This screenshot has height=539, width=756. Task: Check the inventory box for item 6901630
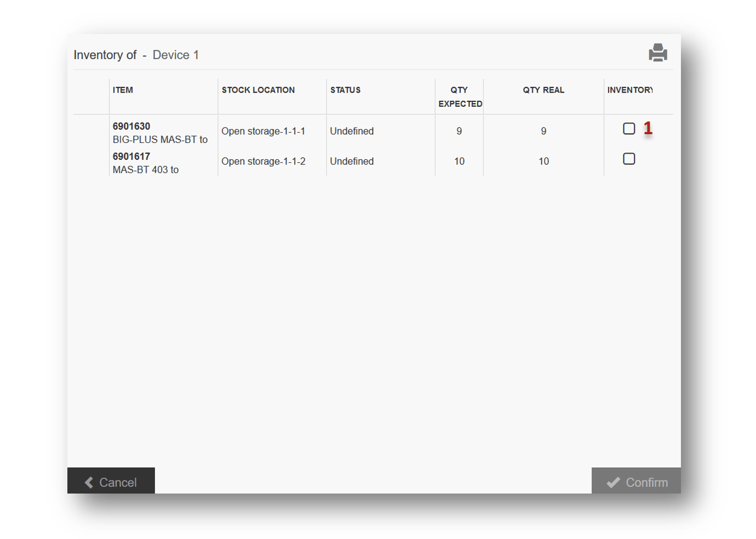pos(628,129)
